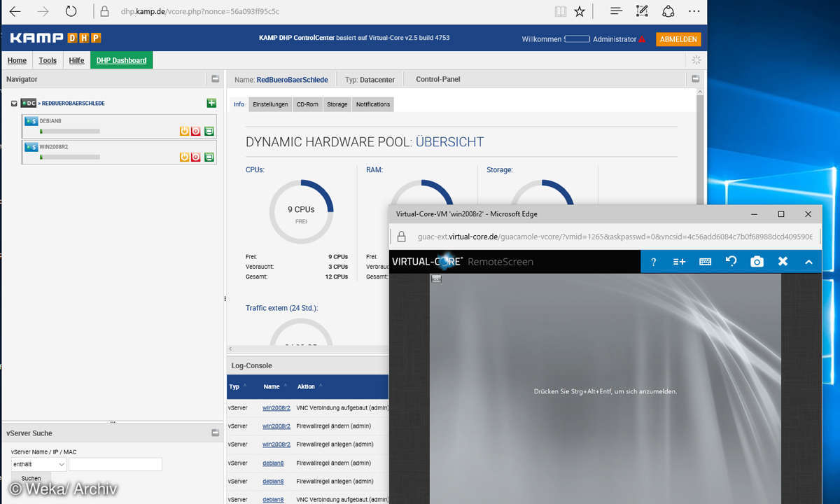Open debian8 link in the Firewallregel ändern row

(273, 463)
